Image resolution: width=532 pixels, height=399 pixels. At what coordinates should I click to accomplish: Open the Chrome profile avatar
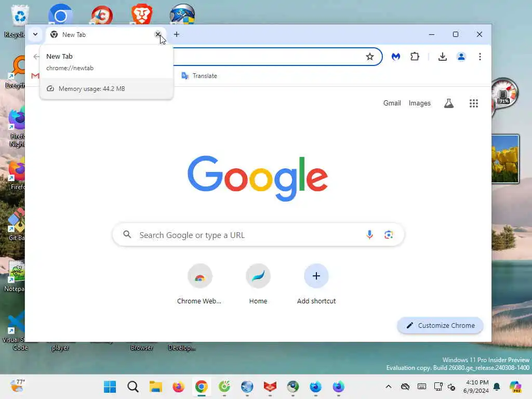[x=461, y=57]
